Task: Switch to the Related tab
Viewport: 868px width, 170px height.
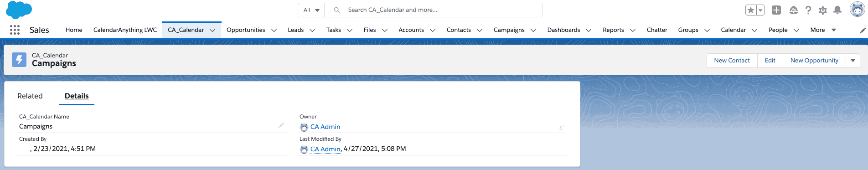Action: [30, 96]
